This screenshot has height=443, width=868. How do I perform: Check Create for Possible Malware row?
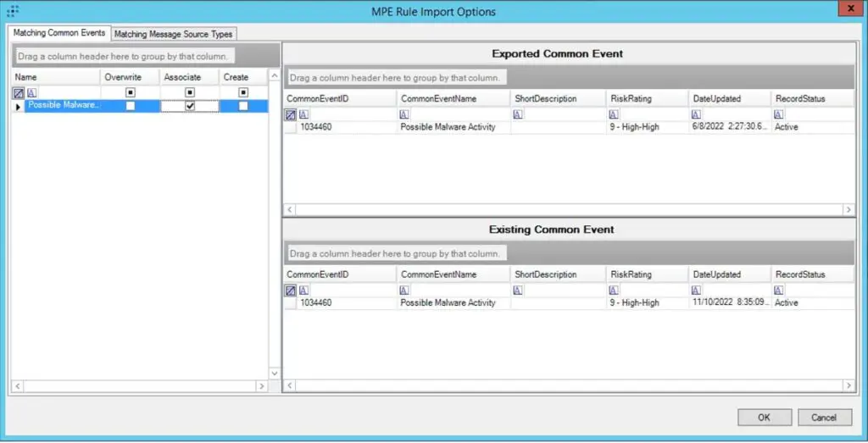click(243, 106)
